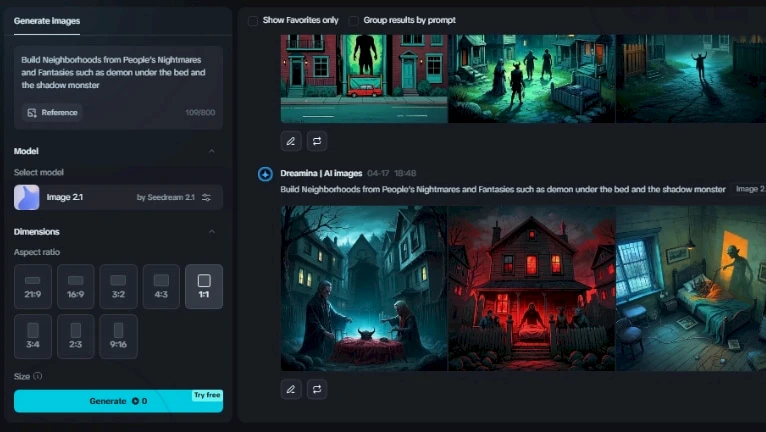
Task: Select the 16:9 aspect ratio
Action: pyautogui.click(x=76, y=287)
